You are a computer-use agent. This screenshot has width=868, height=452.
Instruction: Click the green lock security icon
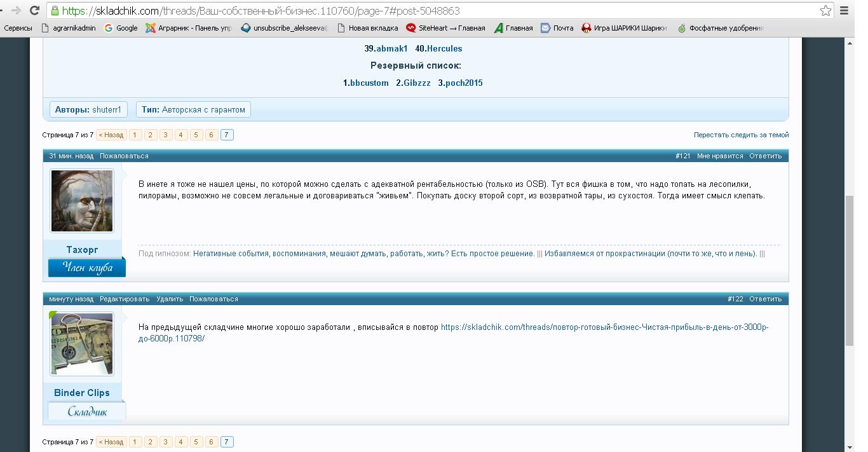coord(55,11)
